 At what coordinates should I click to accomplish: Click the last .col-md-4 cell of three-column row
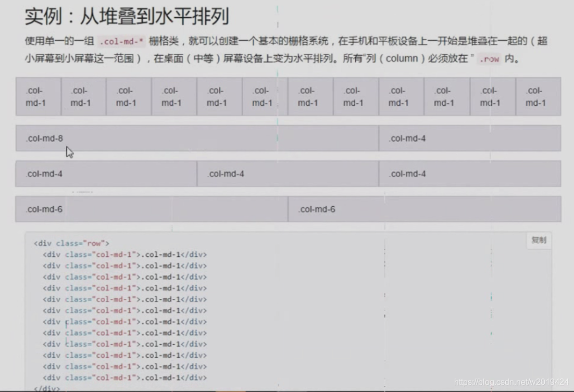470,174
